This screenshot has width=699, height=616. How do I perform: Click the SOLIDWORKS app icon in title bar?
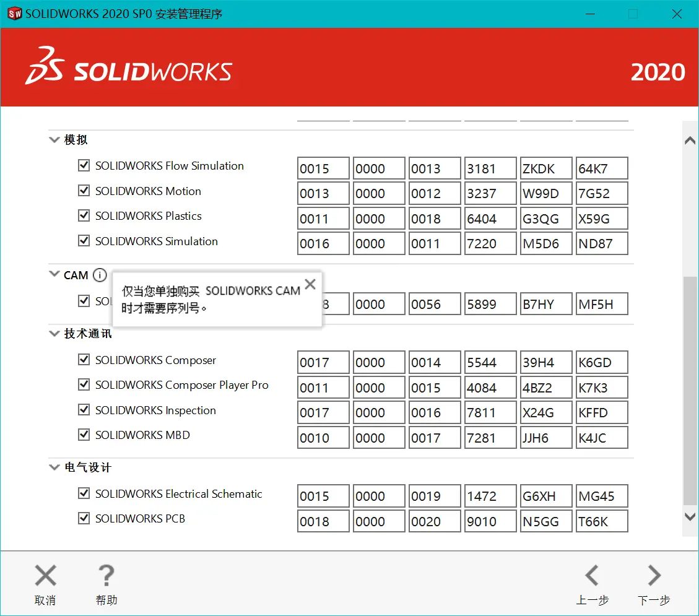(14, 14)
